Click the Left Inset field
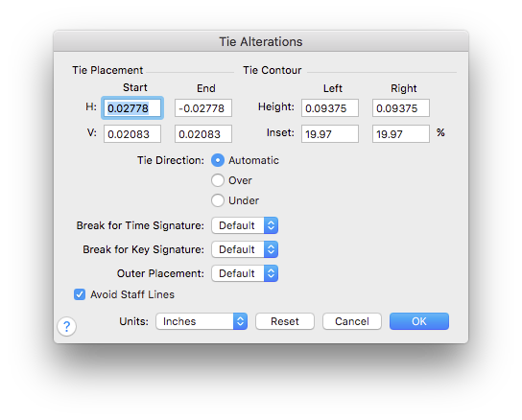This screenshot has width=522, height=420. [x=330, y=134]
